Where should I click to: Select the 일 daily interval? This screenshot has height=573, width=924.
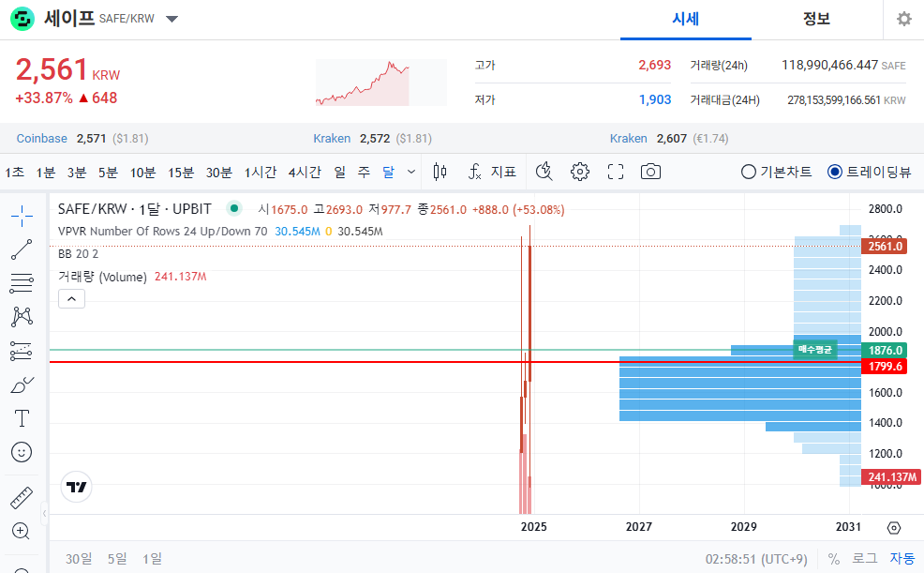(340, 173)
